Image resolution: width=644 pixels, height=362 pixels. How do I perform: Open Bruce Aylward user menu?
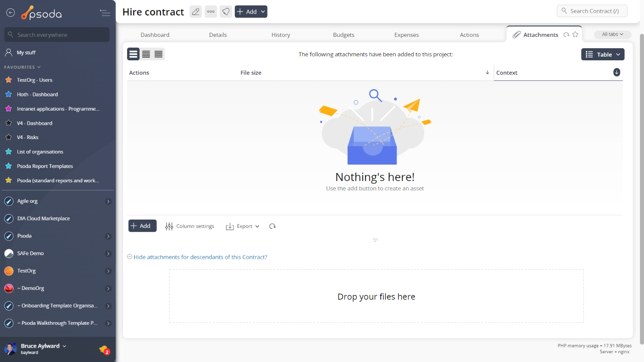click(44, 346)
